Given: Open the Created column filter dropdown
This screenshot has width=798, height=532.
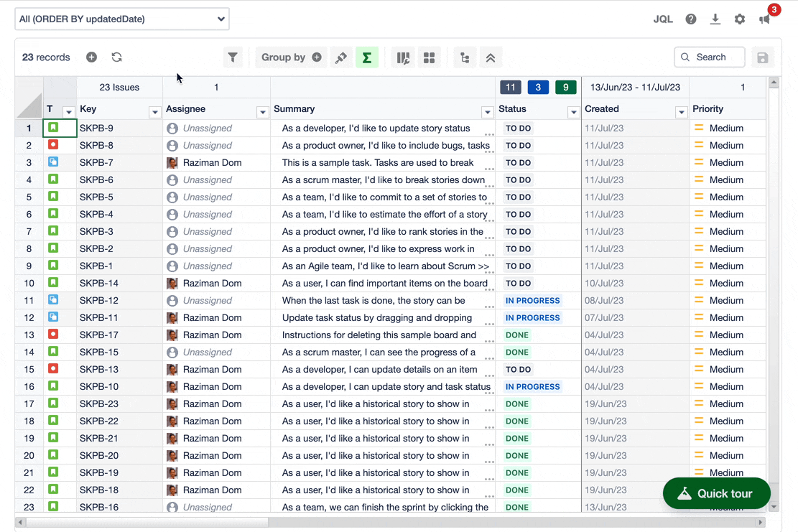Looking at the screenshot, I should (682, 112).
